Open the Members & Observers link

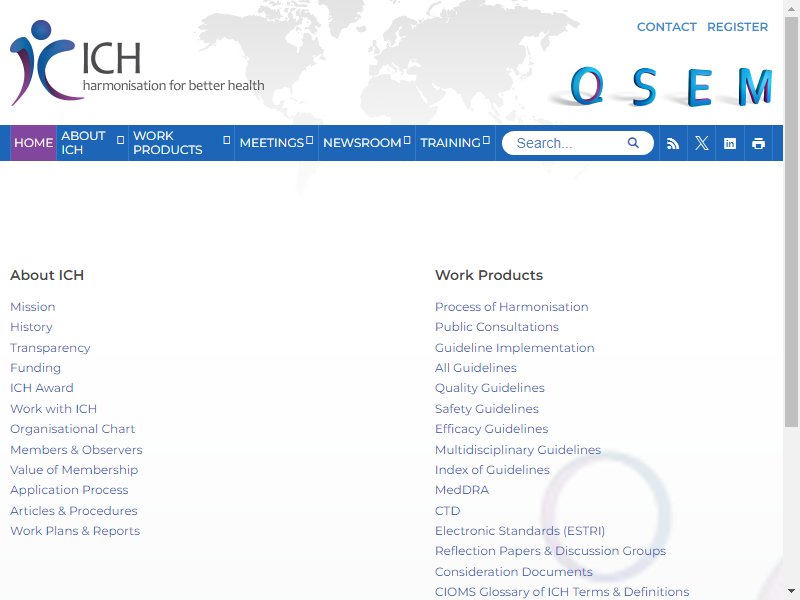(x=76, y=449)
